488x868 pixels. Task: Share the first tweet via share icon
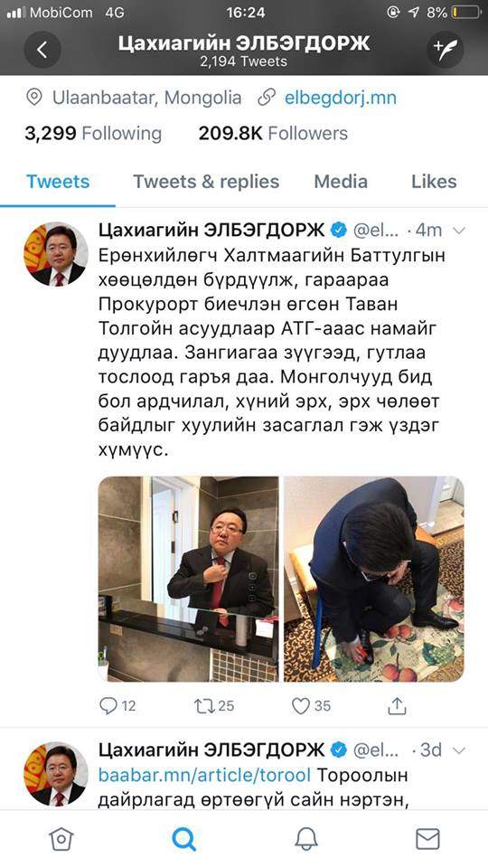398,705
